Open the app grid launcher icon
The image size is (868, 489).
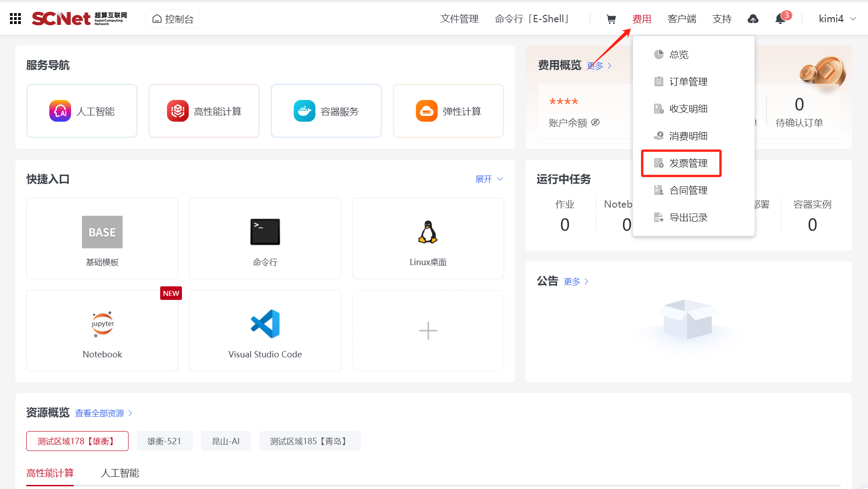point(15,19)
